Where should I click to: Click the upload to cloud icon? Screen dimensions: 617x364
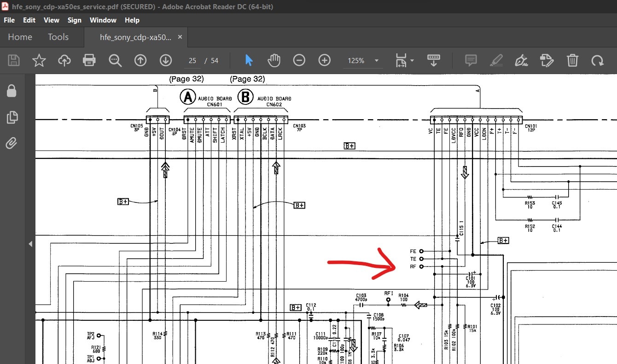64,60
